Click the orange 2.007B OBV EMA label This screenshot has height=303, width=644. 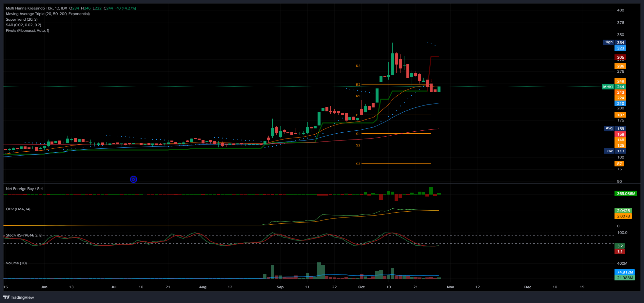pos(623,216)
